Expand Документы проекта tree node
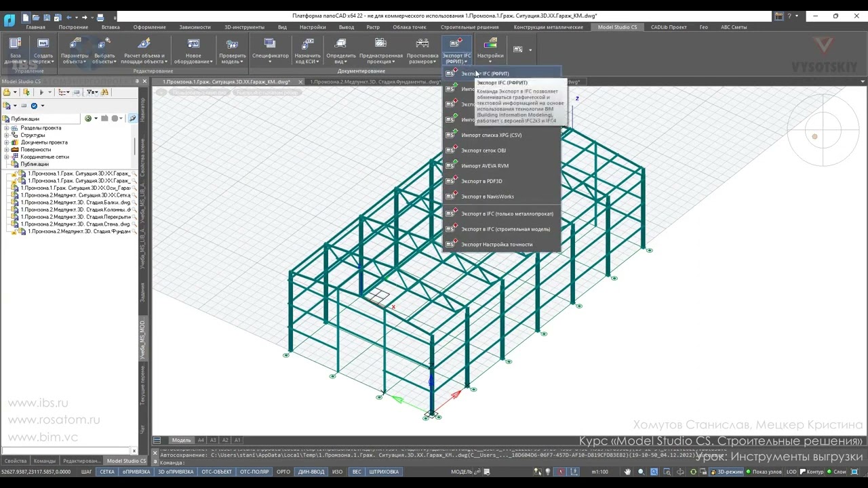Image resolution: width=868 pixels, height=488 pixels. [x=7, y=142]
